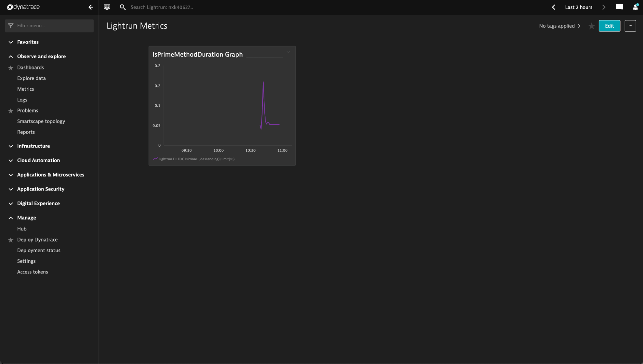643x364 pixels.
Task: Expand the Infrastructure menu section
Action: [x=33, y=146]
